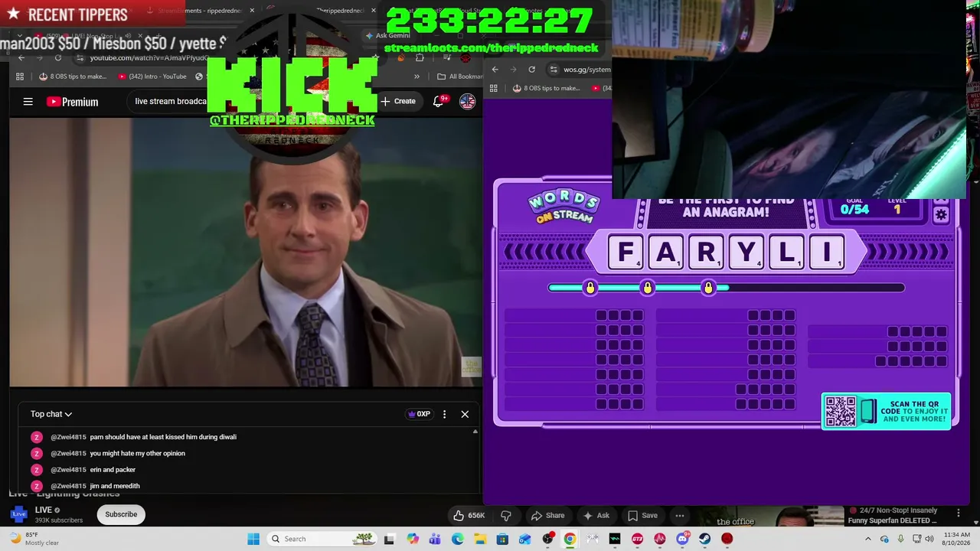Open the Windows Start menu
The height and width of the screenshot is (551, 980).
(x=253, y=539)
